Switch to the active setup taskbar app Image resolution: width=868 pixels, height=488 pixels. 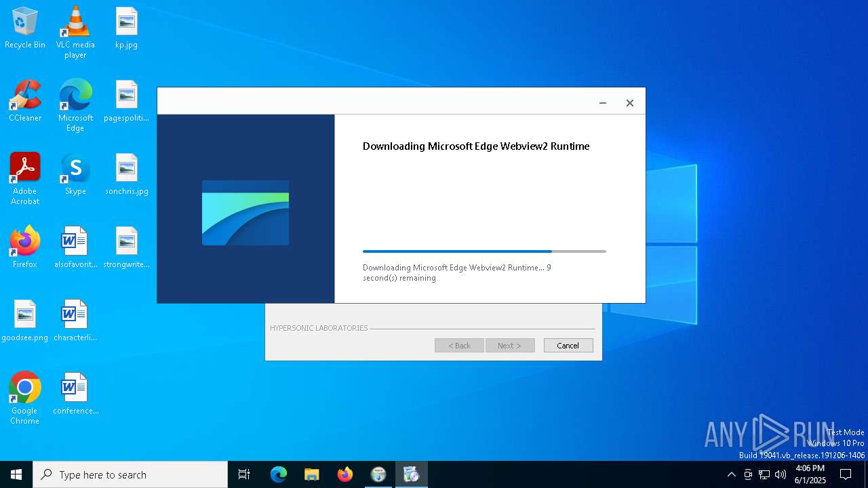click(x=411, y=474)
